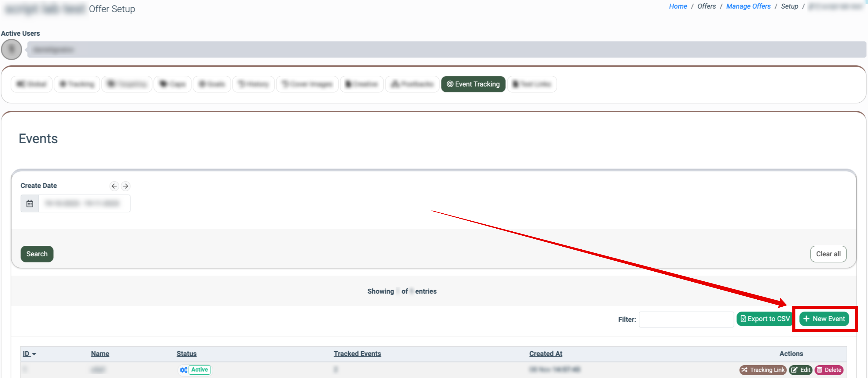Viewport: 868px width, 378px height.
Task: Click the Search button
Action: (x=37, y=254)
